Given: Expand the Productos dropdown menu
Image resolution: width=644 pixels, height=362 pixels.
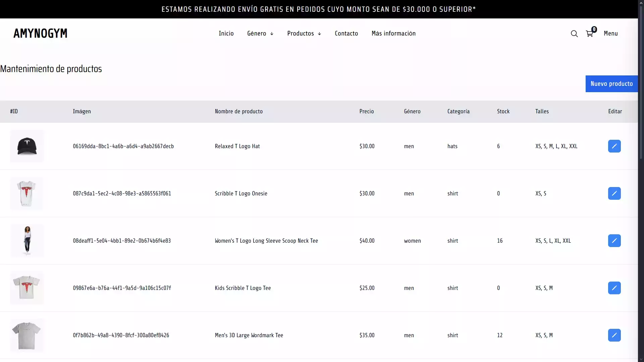Looking at the screenshot, I should [304, 34].
